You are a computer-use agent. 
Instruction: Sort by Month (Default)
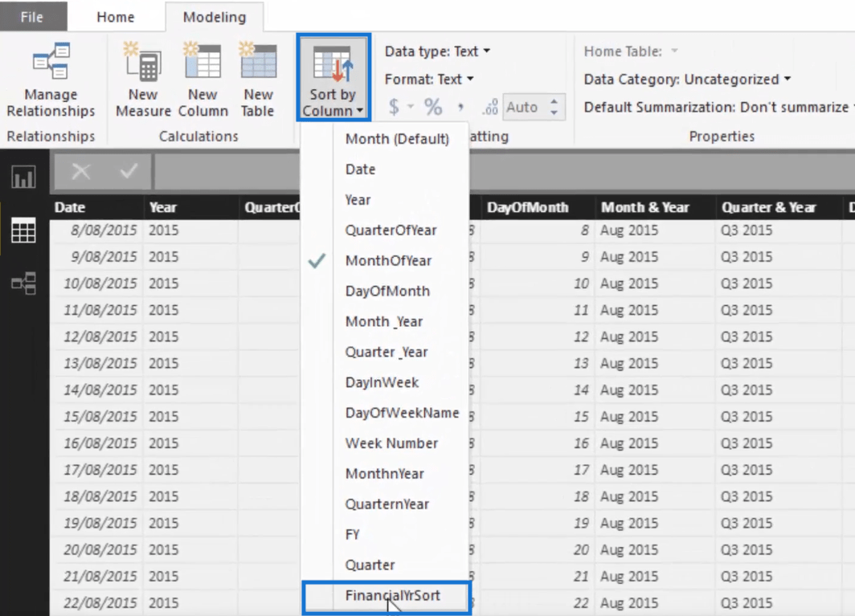click(x=397, y=139)
